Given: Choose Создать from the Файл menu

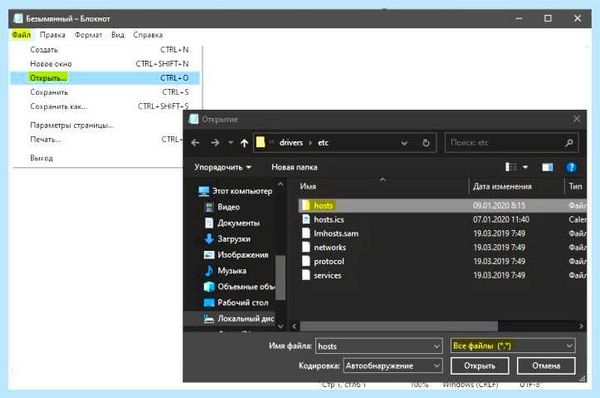Looking at the screenshot, I should [105, 50].
